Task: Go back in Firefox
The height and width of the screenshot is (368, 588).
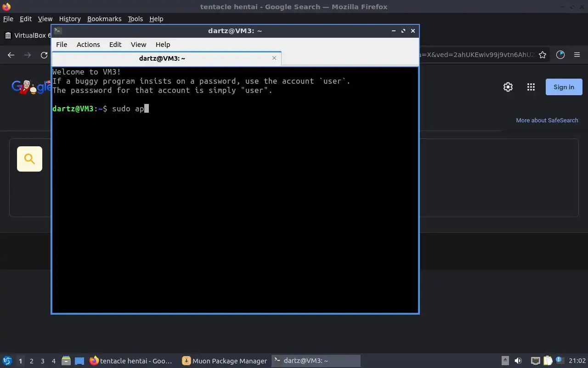Action: (11, 55)
